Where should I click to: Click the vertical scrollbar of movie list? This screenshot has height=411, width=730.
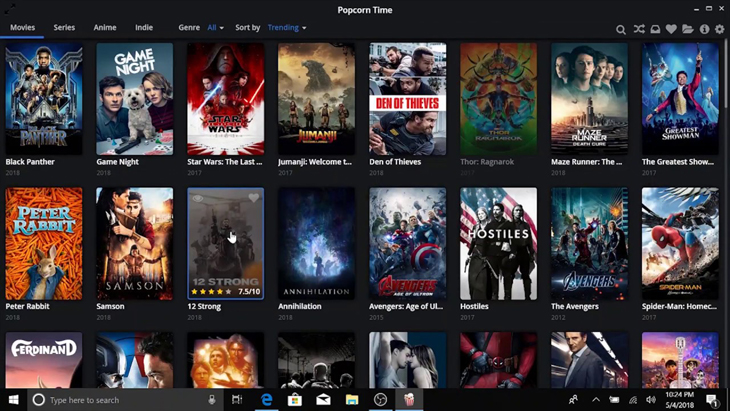click(x=727, y=74)
